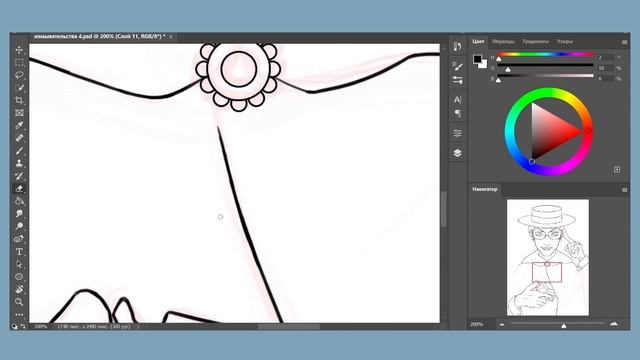
Task: Click the brightness slider bar
Action: pos(545,76)
